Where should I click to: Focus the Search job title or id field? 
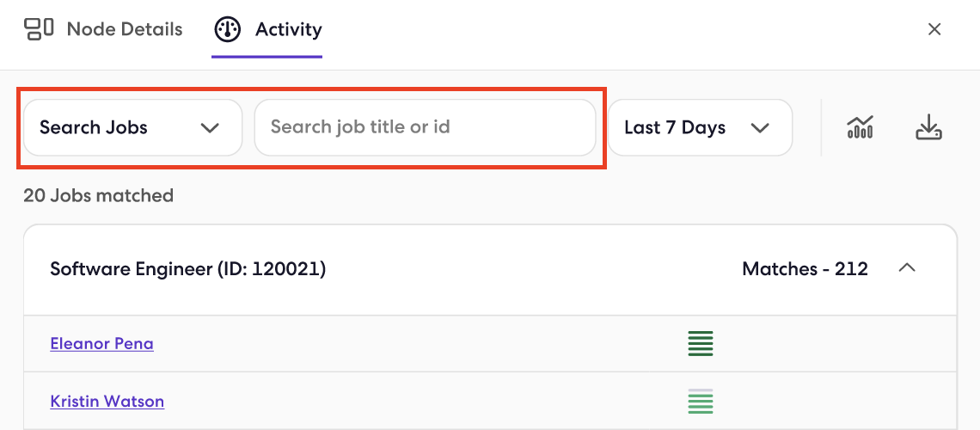pos(425,127)
